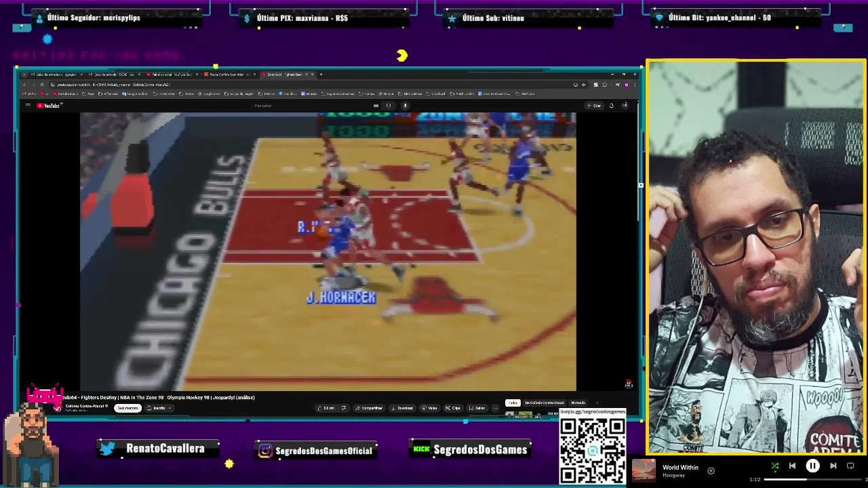Click the livepix QR code
This screenshot has width=868, height=488.
coord(592,451)
